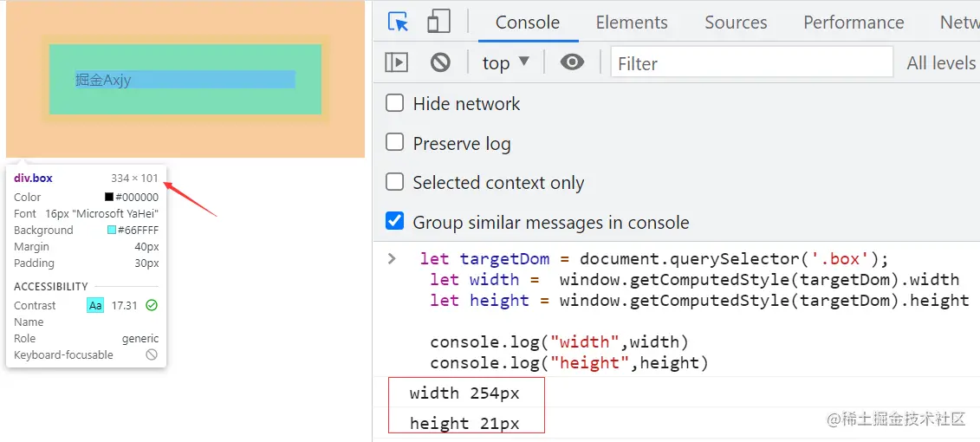Viewport: 980px width, 442px height.
Task: Click the contrast ratio '17.31' value
Action: pos(124,306)
